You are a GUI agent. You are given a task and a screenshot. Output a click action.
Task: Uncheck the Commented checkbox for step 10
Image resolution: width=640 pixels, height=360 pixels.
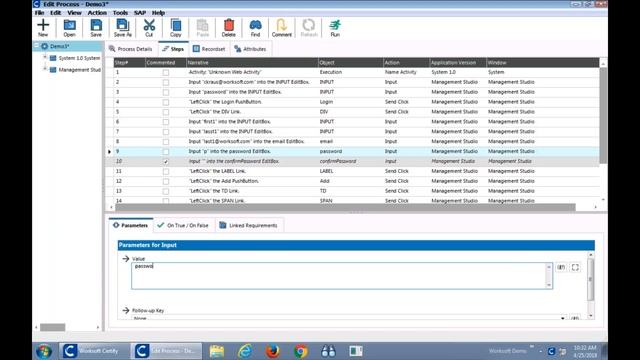pyautogui.click(x=166, y=162)
